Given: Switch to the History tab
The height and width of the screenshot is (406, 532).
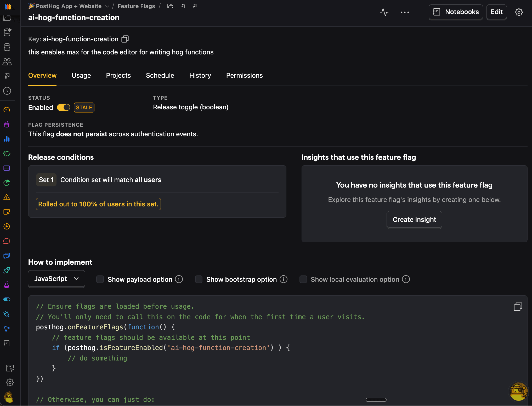Looking at the screenshot, I should [200, 76].
